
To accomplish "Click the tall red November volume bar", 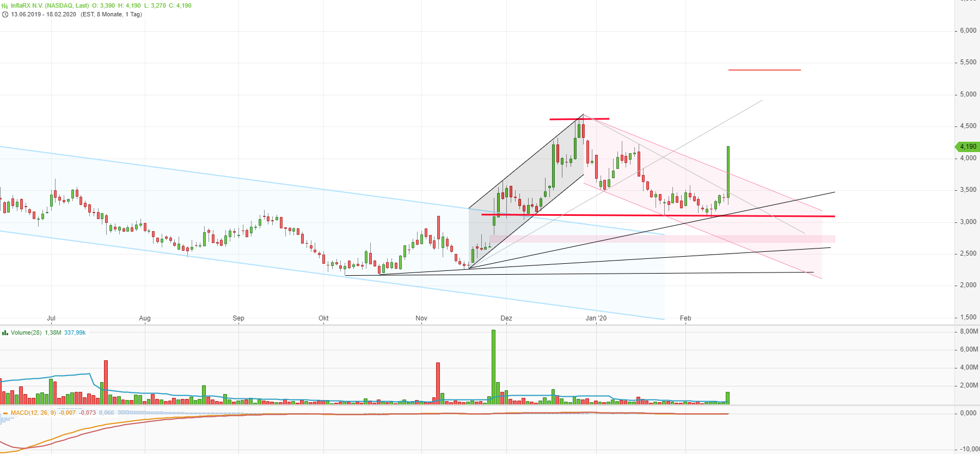I will (438, 382).
